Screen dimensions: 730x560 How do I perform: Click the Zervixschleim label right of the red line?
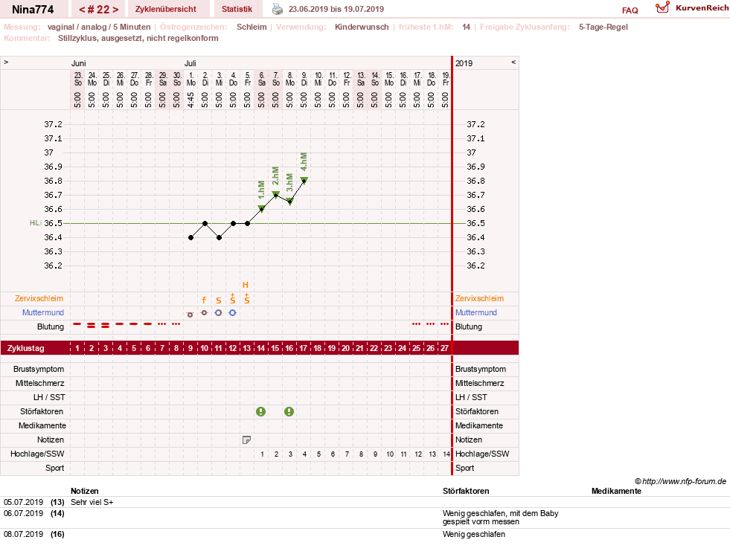[x=479, y=299]
